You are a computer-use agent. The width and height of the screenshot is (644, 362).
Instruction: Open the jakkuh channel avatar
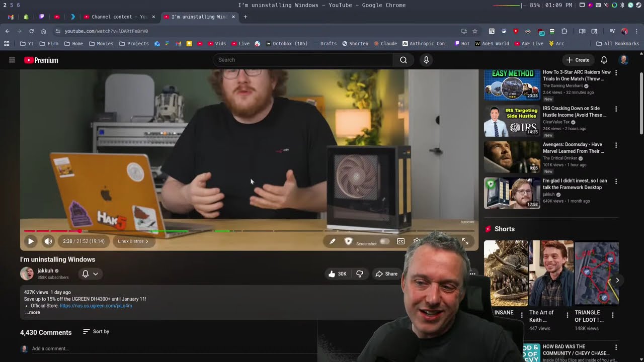click(x=27, y=274)
